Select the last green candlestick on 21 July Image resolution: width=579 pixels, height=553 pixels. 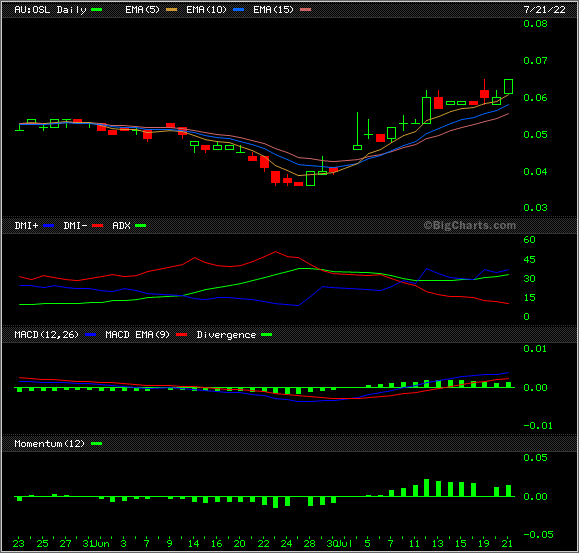[x=508, y=86]
